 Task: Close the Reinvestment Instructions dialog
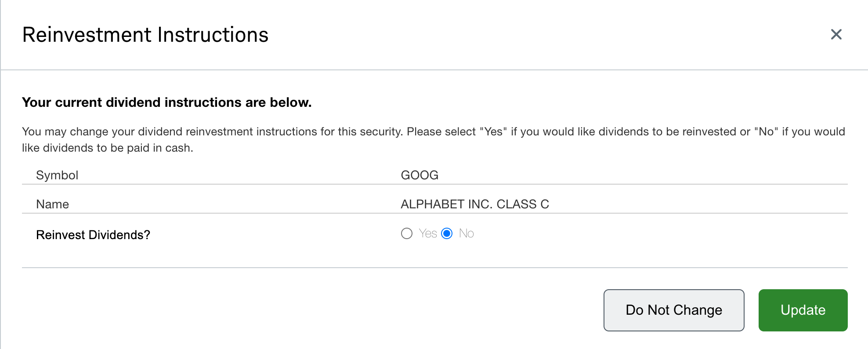click(836, 34)
